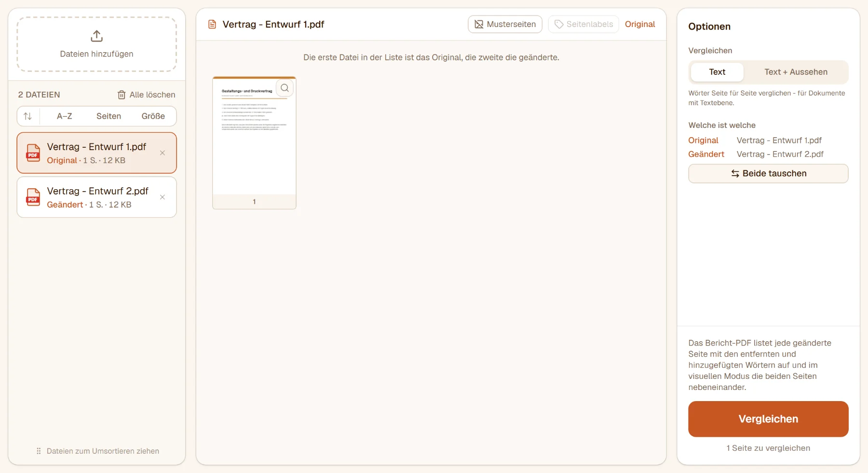The image size is (868, 473).
Task: Select page 1 thumbnail
Action: coord(254,143)
